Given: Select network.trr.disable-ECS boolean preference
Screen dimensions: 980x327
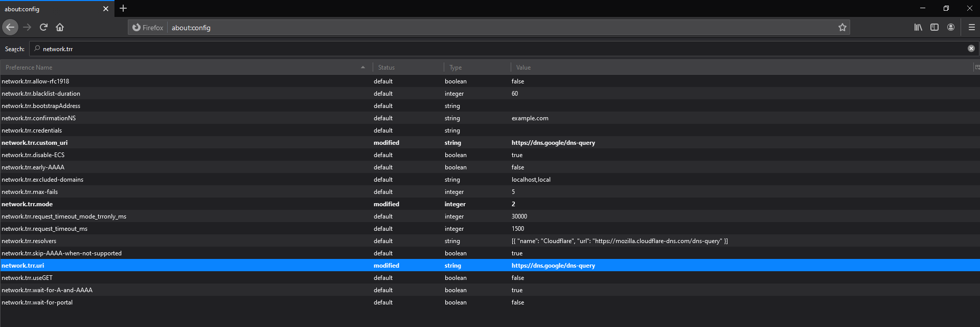Looking at the screenshot, I should 33,155.
